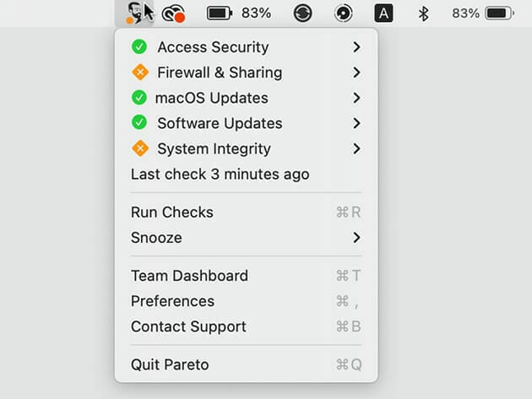The height and width of the screenshot is (399, 532).
Task: Quit Pareto from the menu
Action: [170, 364]
